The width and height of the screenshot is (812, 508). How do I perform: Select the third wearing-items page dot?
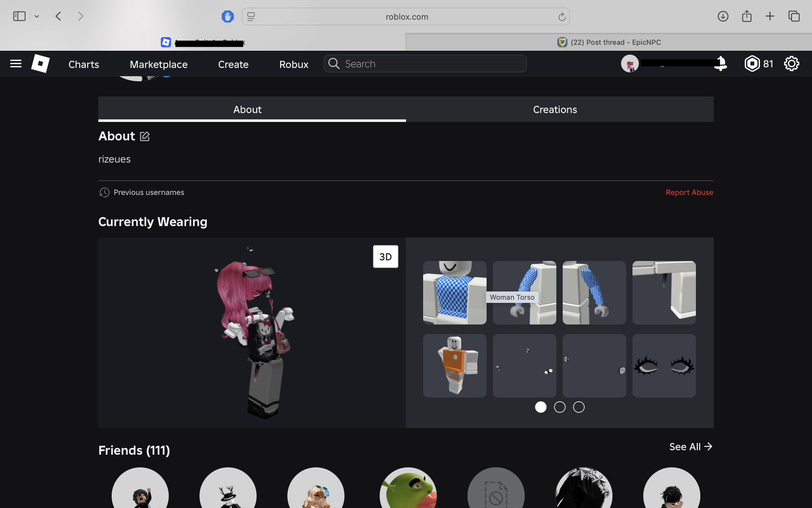(x=579, y=407)
